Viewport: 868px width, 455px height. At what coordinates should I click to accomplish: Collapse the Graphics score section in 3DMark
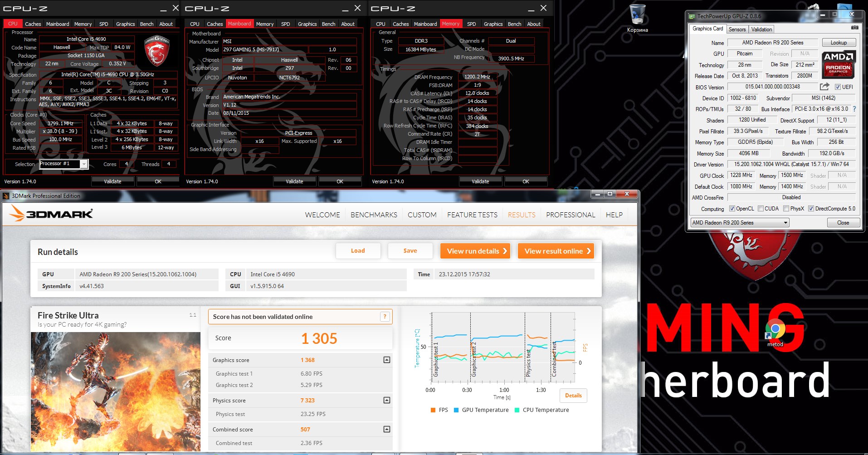(x=387, y=360)
